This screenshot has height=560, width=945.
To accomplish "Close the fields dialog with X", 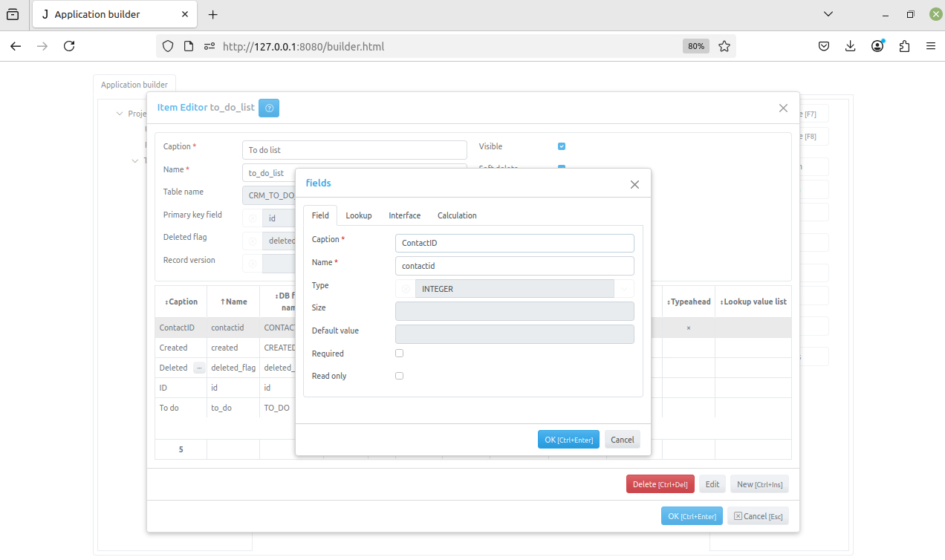I will point(634,184).
